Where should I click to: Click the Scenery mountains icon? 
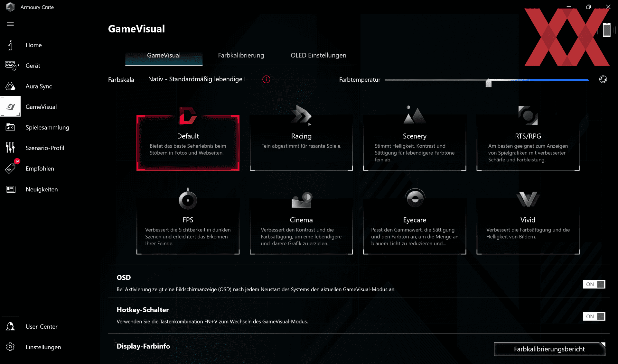coord(415,114)
